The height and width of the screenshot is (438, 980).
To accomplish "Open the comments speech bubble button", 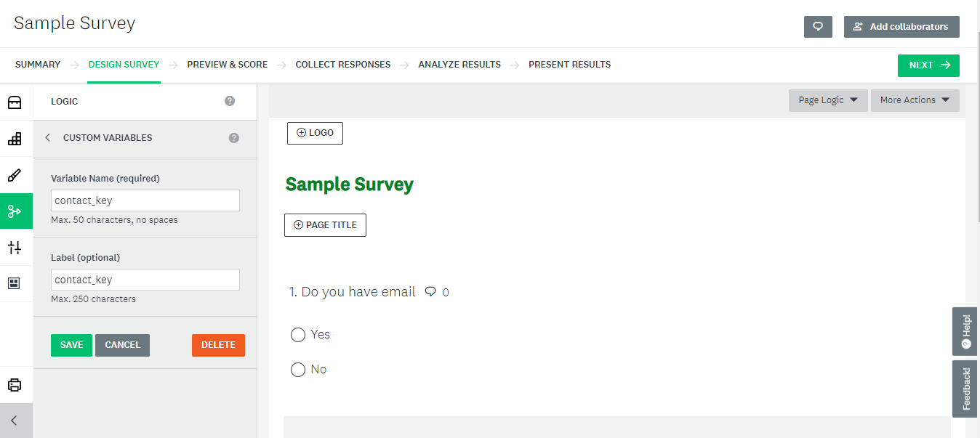I will coord(818,27).
